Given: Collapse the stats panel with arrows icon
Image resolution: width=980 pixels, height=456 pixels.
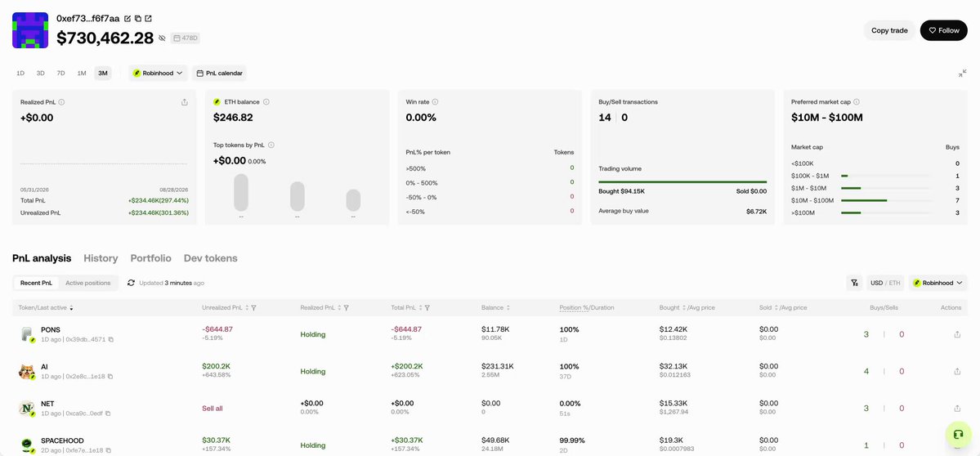Looking at the screenshot, I should click(x=963, y=74).
